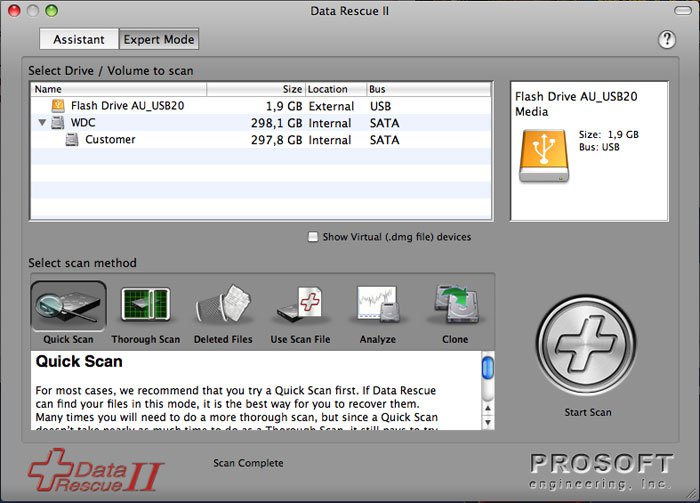Collapse the WDC drive disclosure triangle

[42, 123]
